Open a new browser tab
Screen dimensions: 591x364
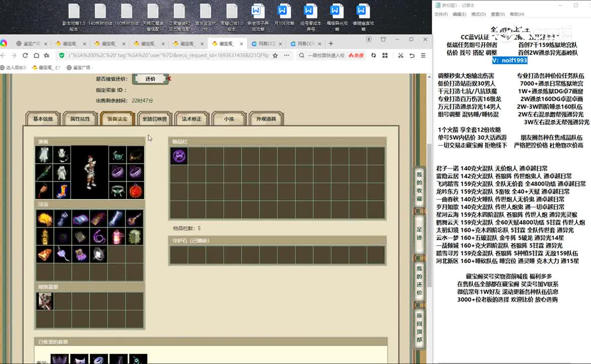click(x=330, y=43)
